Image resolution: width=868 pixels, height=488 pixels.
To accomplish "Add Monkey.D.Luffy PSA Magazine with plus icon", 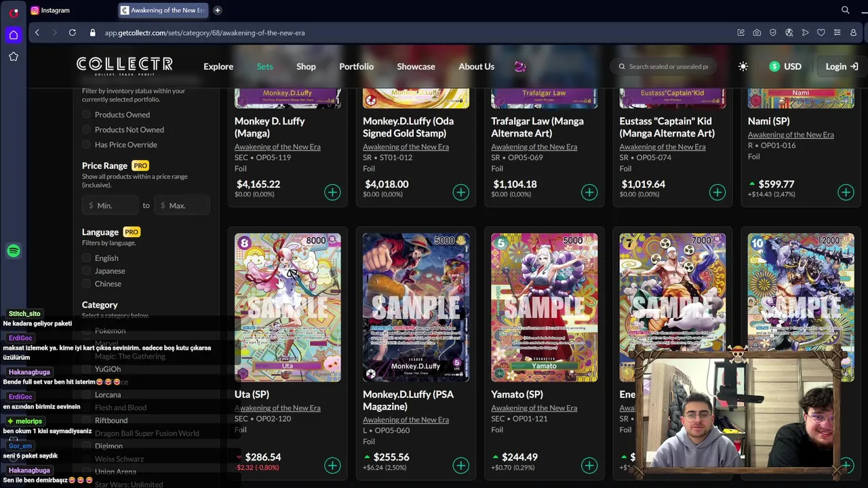I will click(460, 466).
